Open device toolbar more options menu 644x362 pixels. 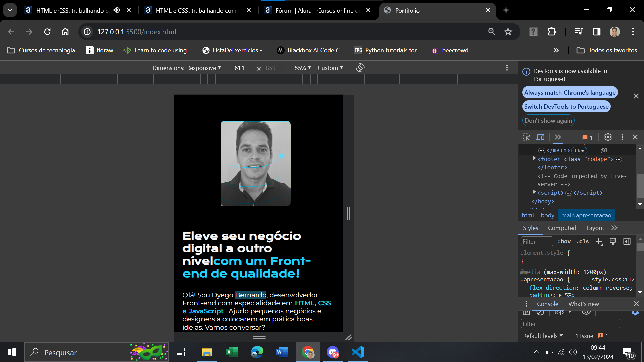coord(507,68)
